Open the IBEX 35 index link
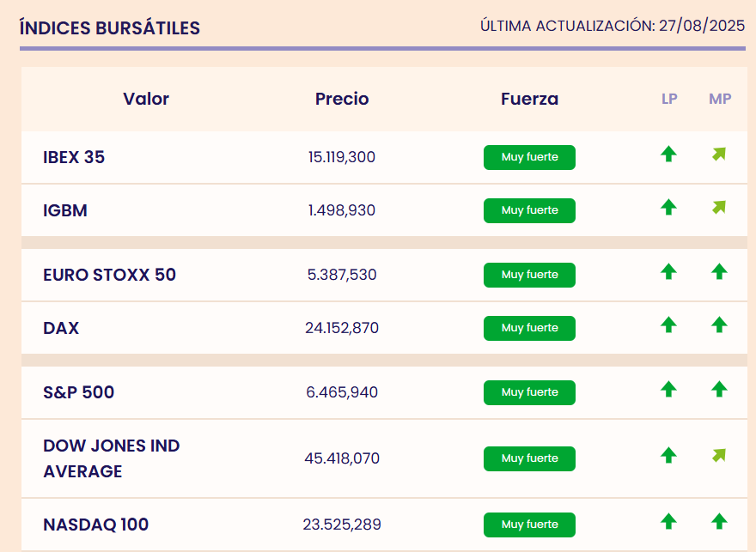This screenshot has width=756, height=552. point(74,158)
